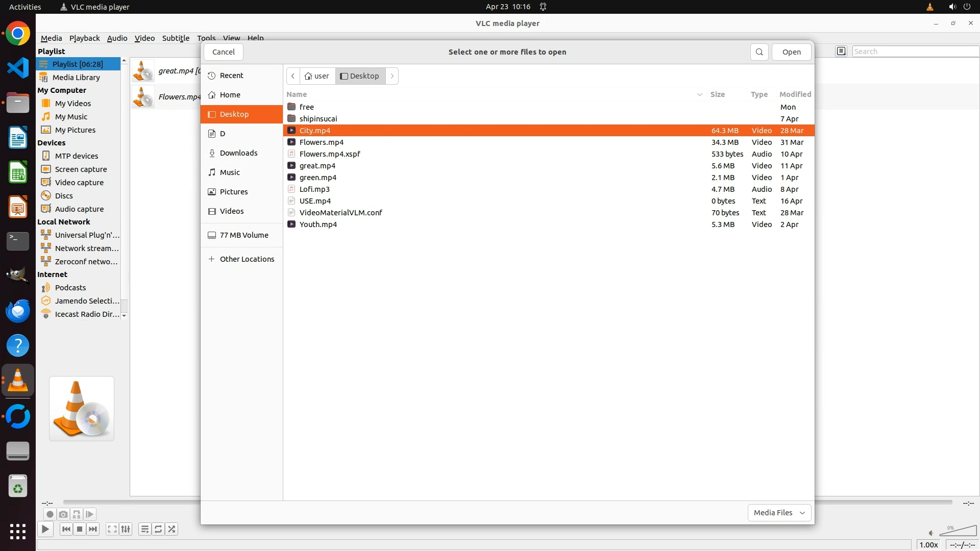
Task: Click the stop playback button
Action: [x=80, y=529]
